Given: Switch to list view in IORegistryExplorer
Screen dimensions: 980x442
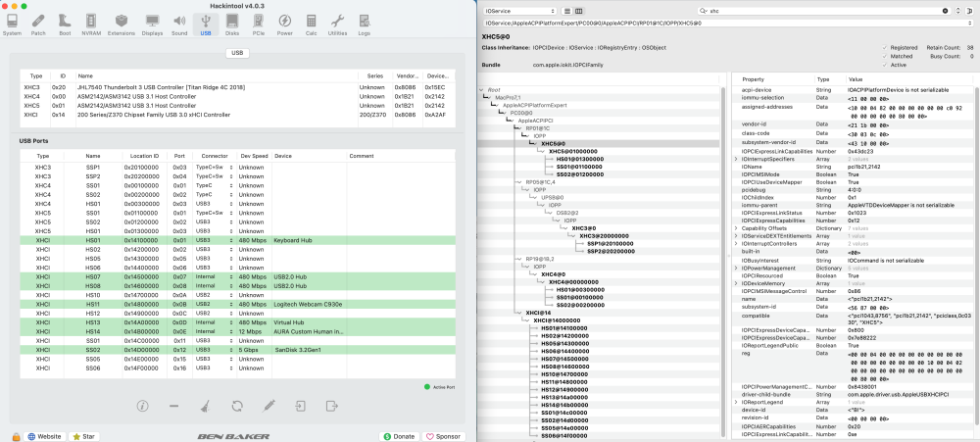Looking at the screenshot, I should point(566,11).
